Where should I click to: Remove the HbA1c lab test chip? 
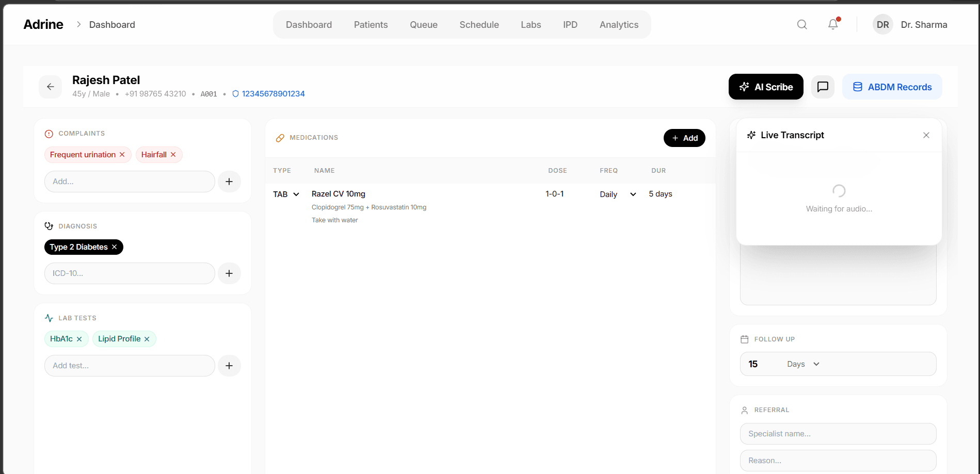(79, 339)
